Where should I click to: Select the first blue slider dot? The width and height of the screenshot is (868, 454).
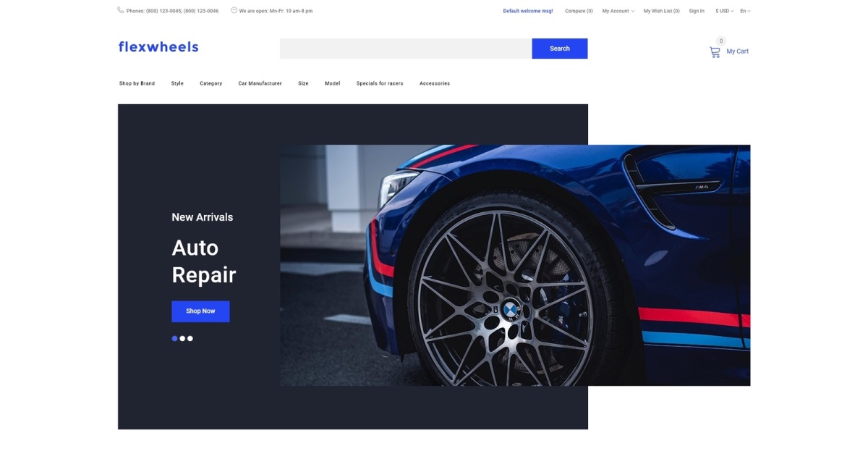174,338
